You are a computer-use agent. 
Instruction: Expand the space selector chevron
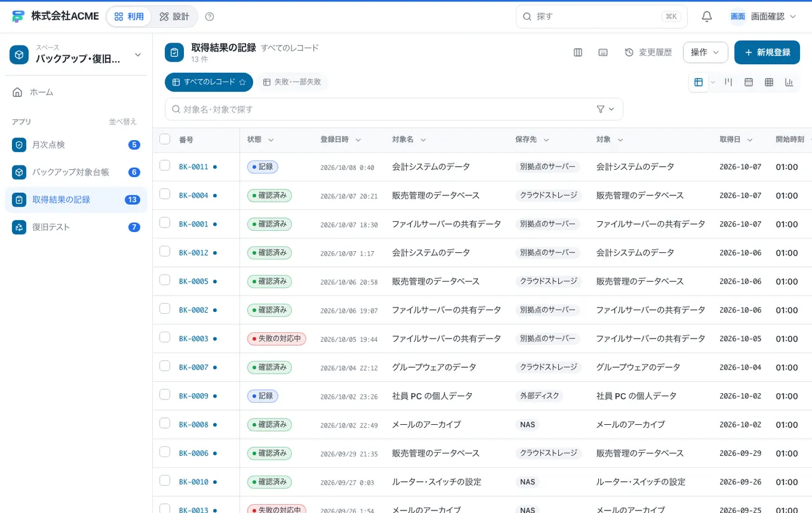click(138, 55)
